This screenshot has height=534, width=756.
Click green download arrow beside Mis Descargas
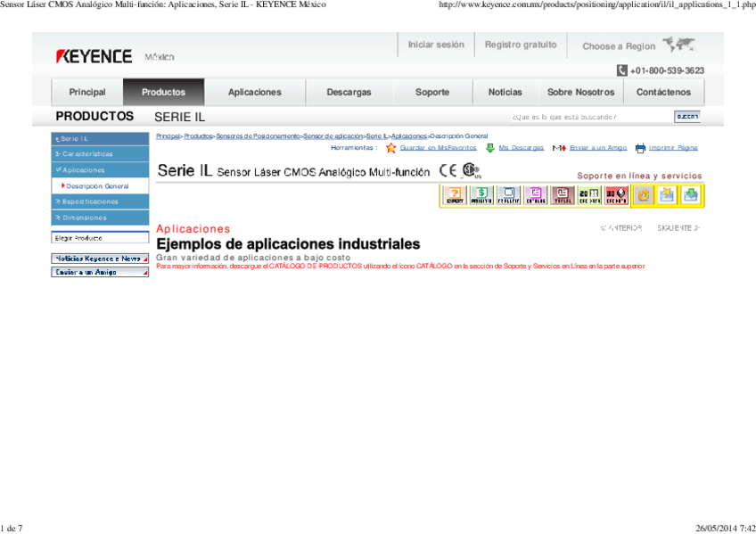(x=489, y=148)
